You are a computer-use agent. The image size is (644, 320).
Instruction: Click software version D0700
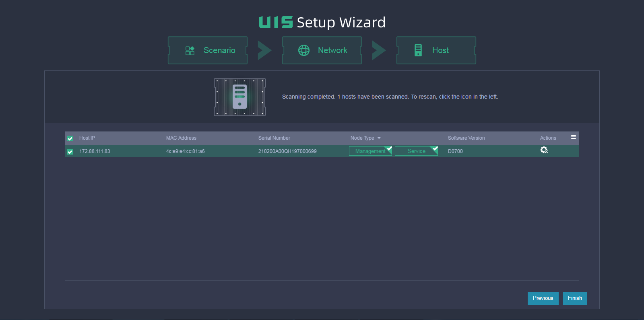(455, 151)
